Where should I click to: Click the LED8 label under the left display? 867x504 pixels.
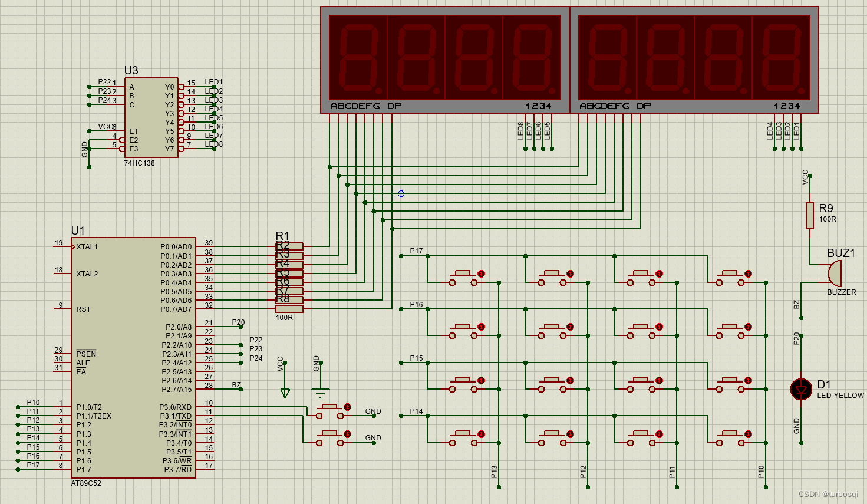521,131
